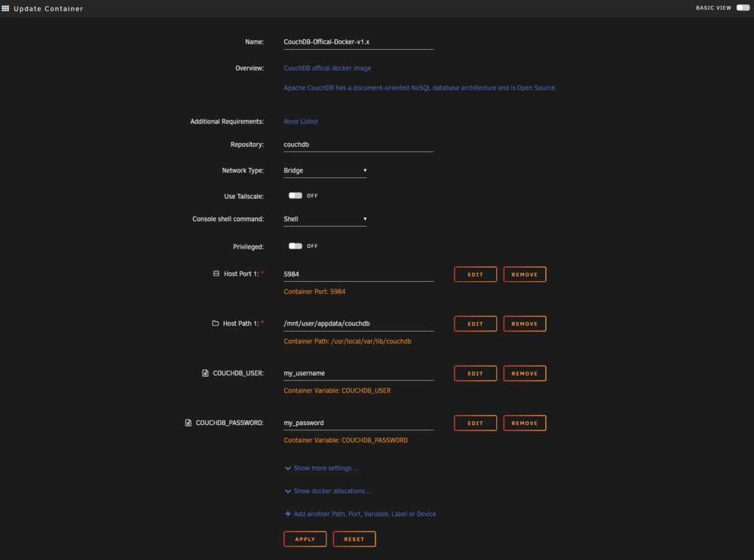
Task: Click the variable icon beside COUCHDB_PASSWORD
Action: [188, 423]
